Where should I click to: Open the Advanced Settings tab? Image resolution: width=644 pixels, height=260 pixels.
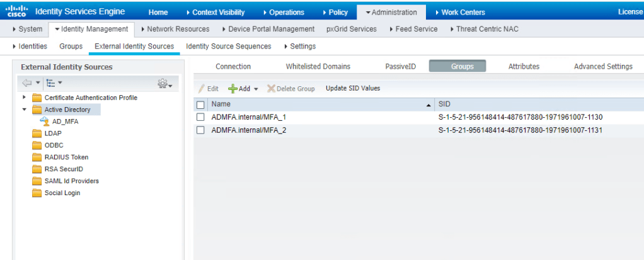tap(602, 67)
